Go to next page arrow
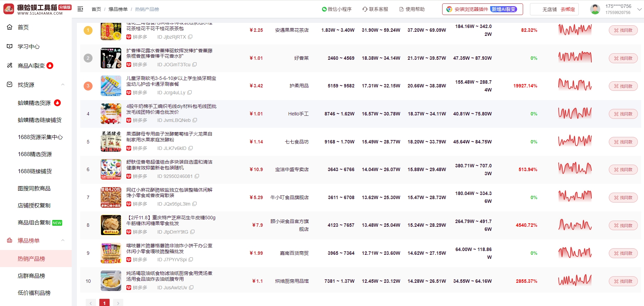644x306 pixels. (x=118, y=303)
